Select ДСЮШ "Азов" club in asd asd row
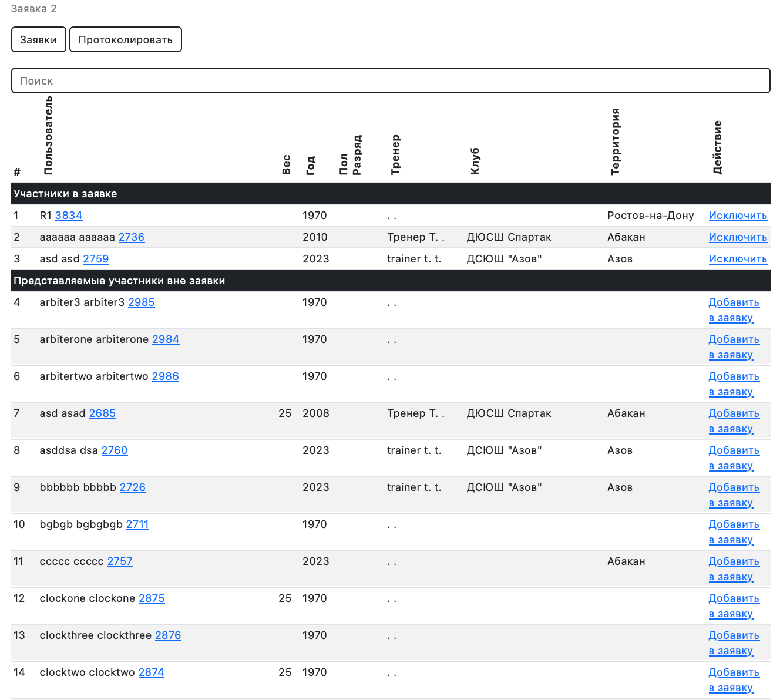Image resolution: width=780 pixels, height=700 pixels. [504, 259]
